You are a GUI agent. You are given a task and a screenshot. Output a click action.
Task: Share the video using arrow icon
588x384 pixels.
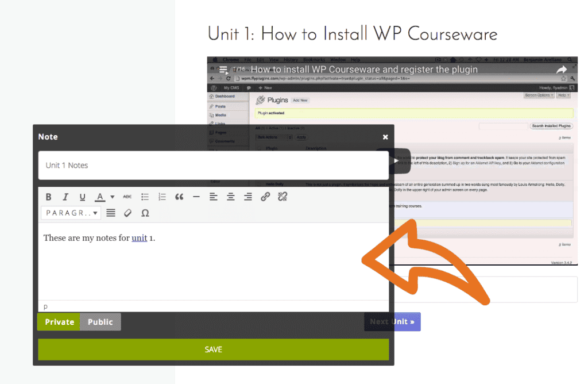562,70
